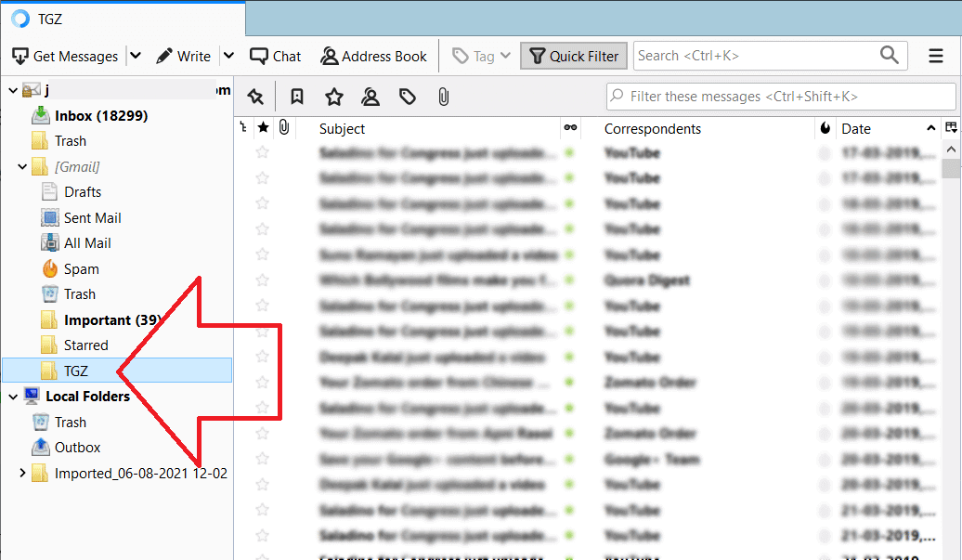This screenshot has width=962, height=560.
Task: Open the Get Messages dropdown arrow
Action: pos(136,56)
